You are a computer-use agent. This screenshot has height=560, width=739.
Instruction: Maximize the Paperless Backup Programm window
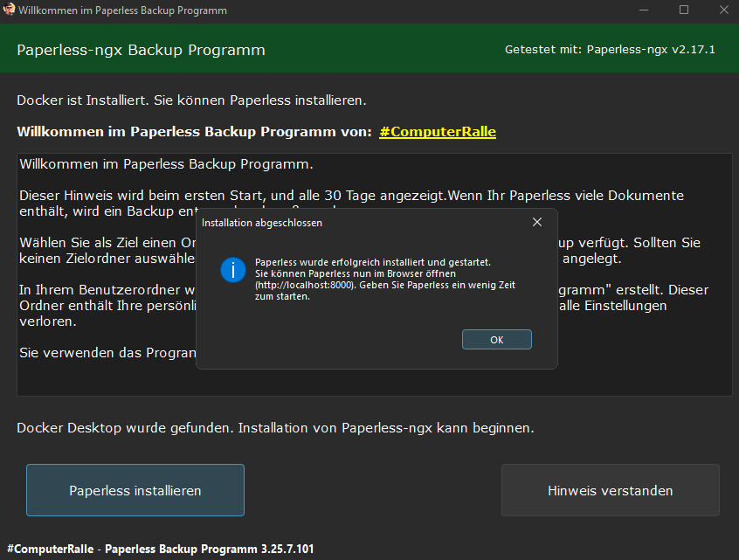(x=684, y=10)
